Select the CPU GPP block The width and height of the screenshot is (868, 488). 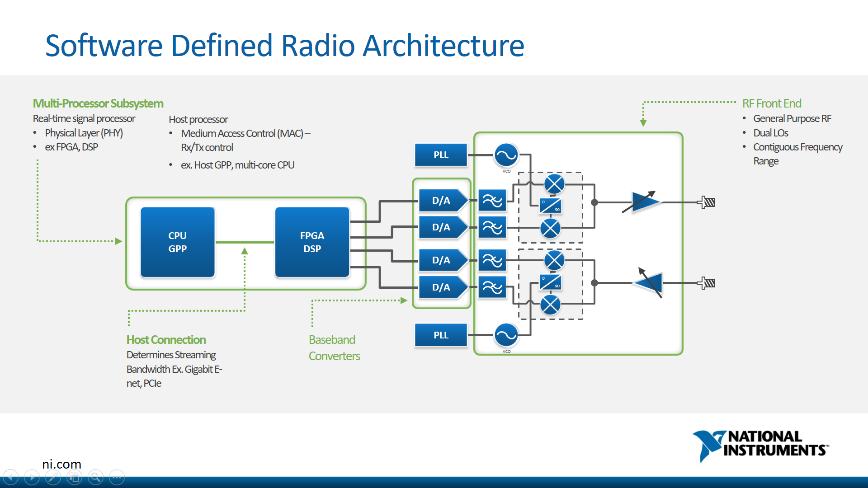177,242
